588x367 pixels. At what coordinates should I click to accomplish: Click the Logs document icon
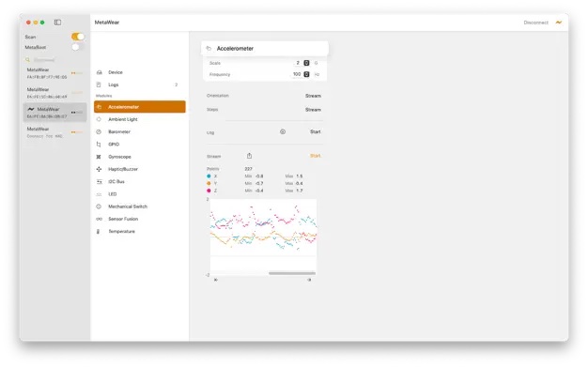coord(99,84)
